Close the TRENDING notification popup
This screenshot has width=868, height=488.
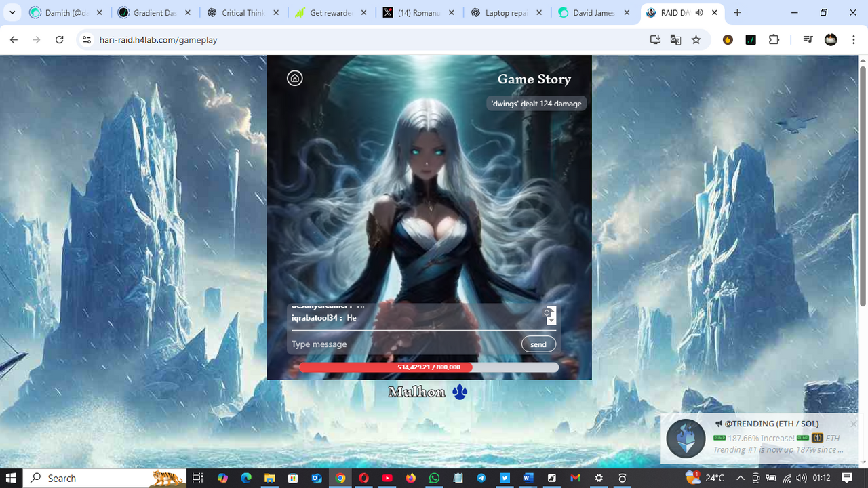coord(854,424)
